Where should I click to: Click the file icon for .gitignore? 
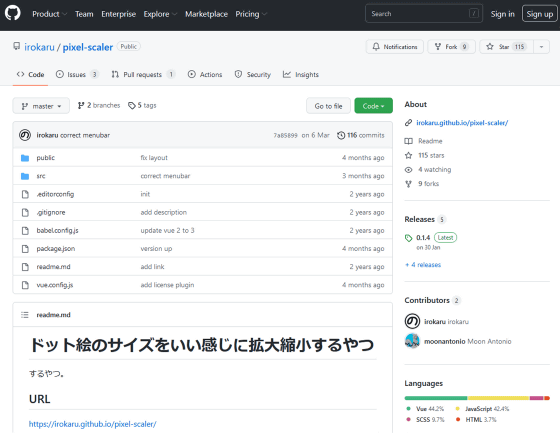click(25, 212)
